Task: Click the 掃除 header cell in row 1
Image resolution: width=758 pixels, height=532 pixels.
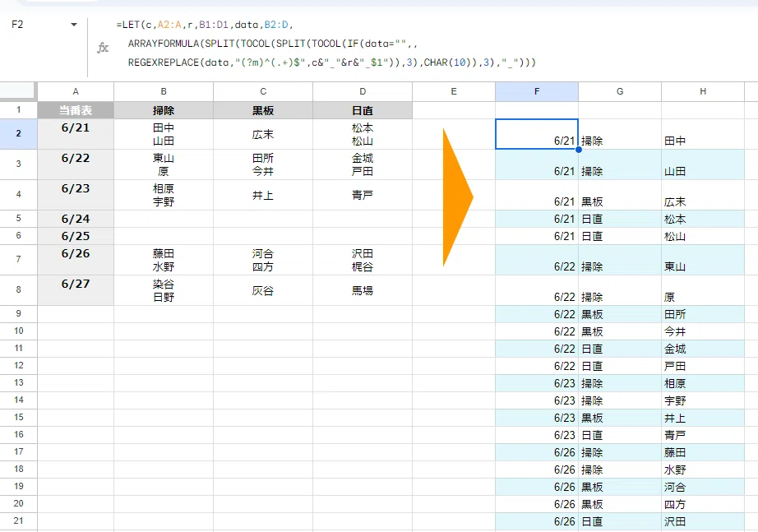Action: click(164, 110)
